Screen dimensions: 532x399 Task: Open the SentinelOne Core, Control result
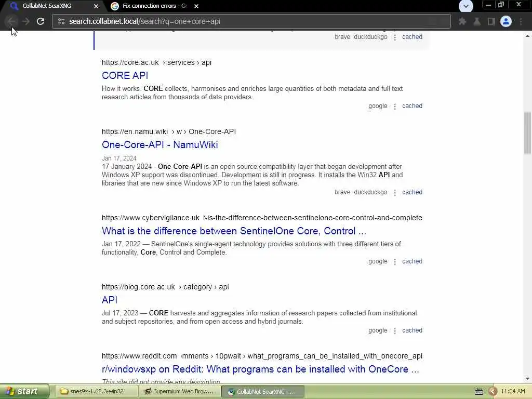pos(234,231)
